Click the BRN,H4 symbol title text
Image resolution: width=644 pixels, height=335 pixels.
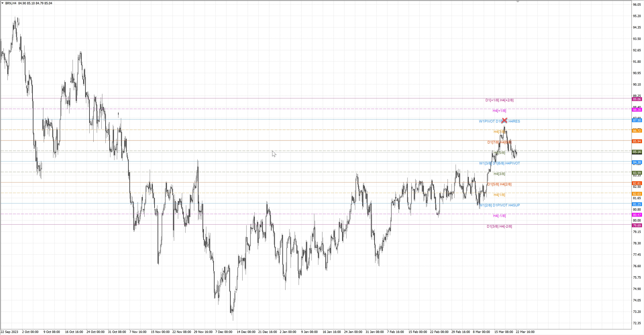11,3
